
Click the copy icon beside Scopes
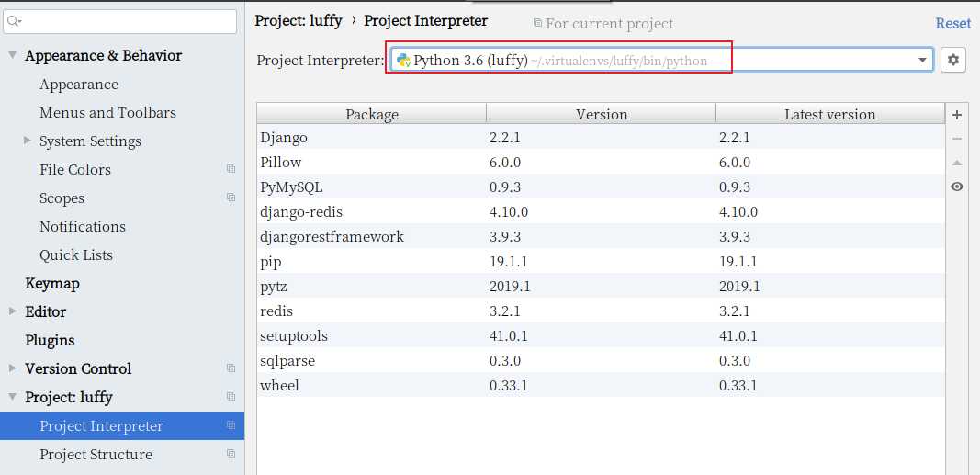(231, 198)
